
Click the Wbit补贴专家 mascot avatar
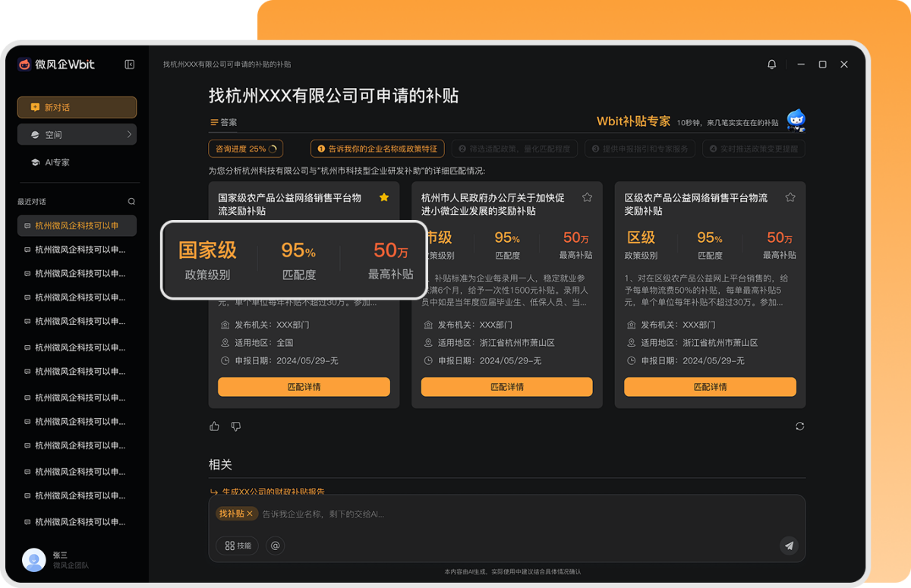[796, 119]
